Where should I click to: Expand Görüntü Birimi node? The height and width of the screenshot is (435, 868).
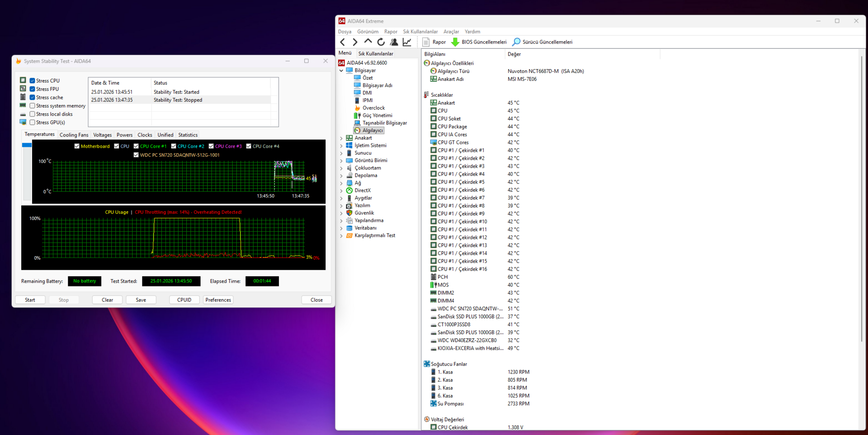(x=341, y=160)
